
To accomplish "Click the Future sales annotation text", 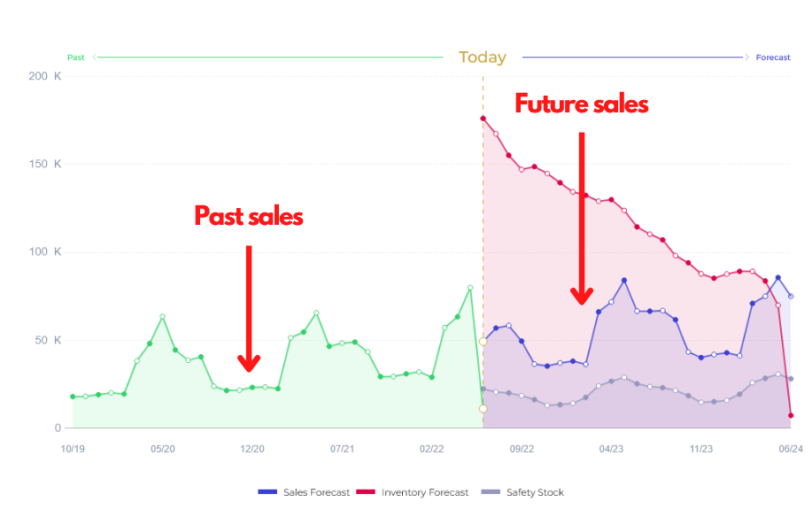I will coord(582,104).
